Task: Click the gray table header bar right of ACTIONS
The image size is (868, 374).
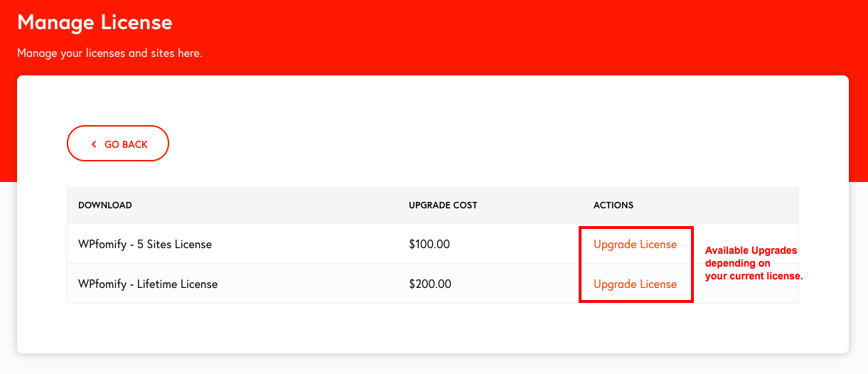Action: click(716, 205)
